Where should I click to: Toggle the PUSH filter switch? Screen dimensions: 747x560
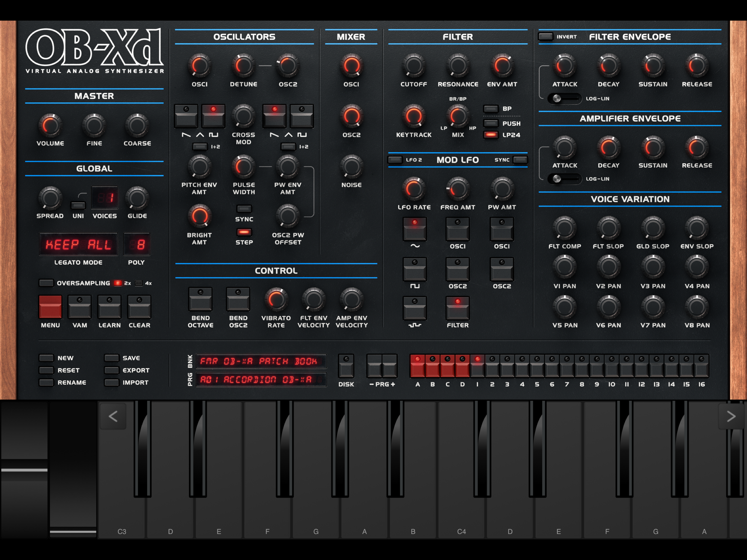(491, 123)
